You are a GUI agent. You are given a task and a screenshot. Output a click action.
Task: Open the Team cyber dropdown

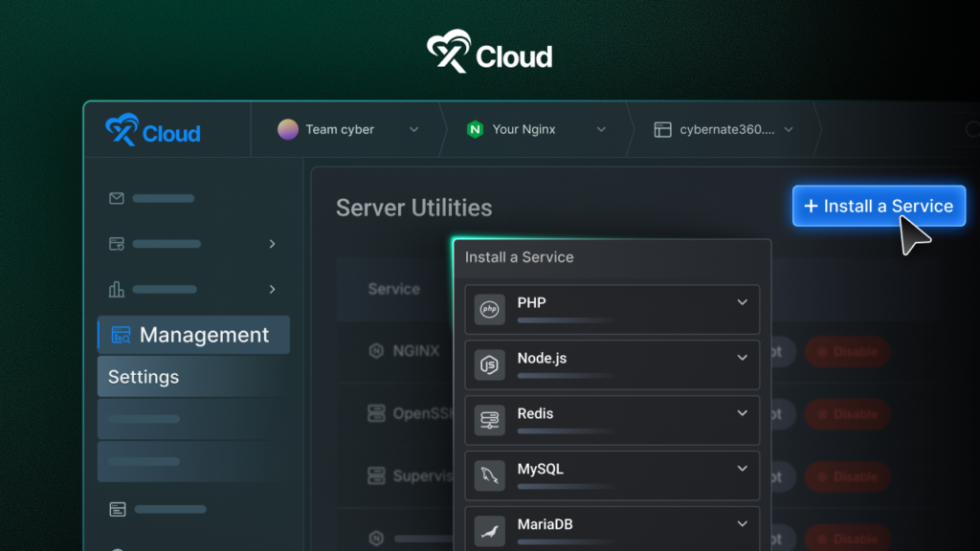coord(347,129)
